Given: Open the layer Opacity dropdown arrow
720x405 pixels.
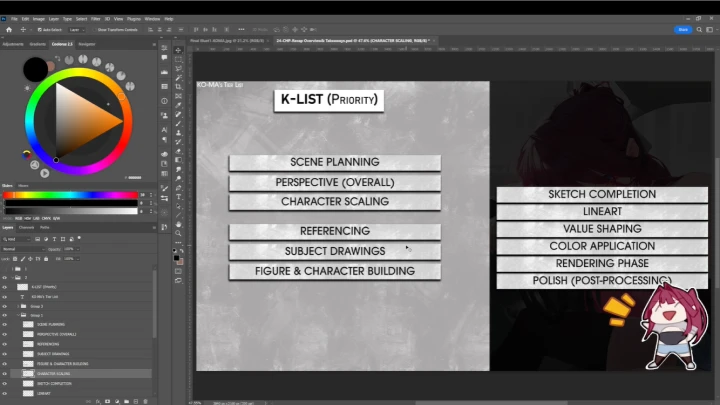Looking at the screenshot, I should click(78, 249).
